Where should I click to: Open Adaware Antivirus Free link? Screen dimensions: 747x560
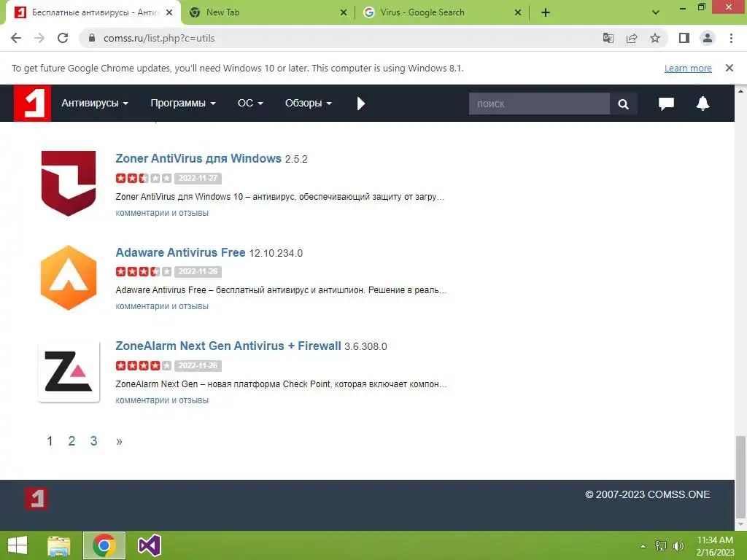click(181, 252)
